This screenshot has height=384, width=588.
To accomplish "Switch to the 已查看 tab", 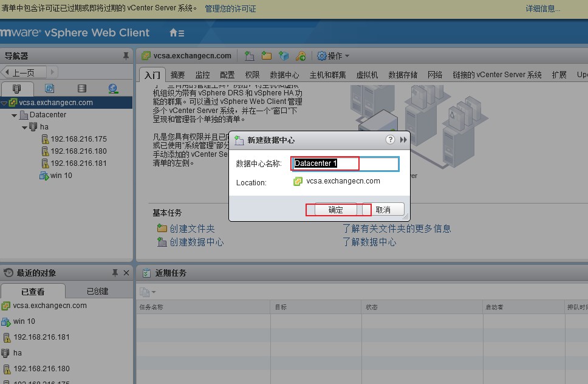I will tap(33, 292).
